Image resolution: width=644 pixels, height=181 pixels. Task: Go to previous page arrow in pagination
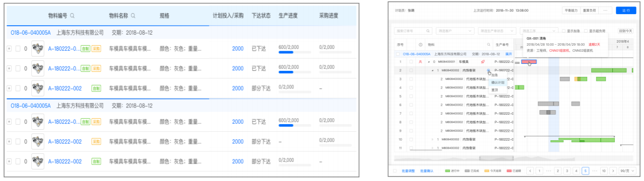[x=530, y=171]
